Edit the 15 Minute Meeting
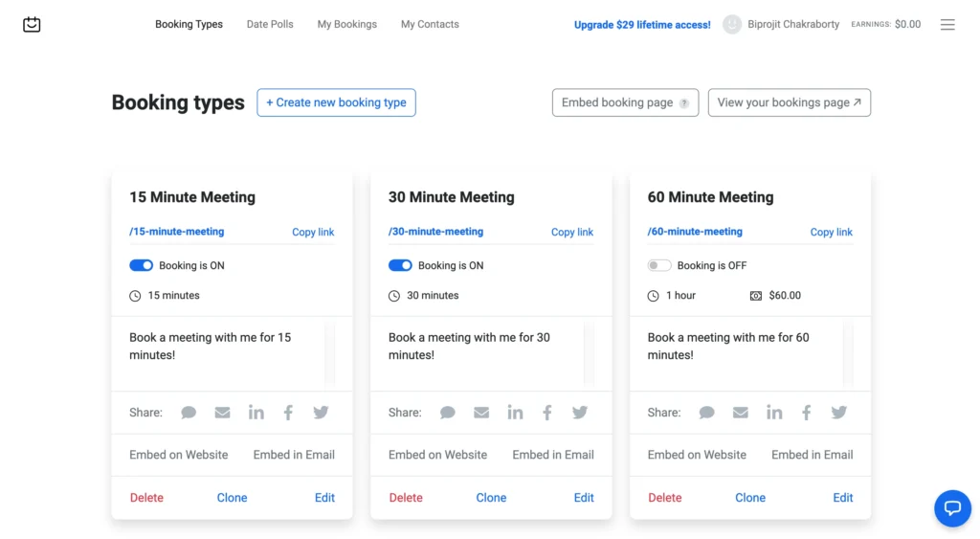 324,498
